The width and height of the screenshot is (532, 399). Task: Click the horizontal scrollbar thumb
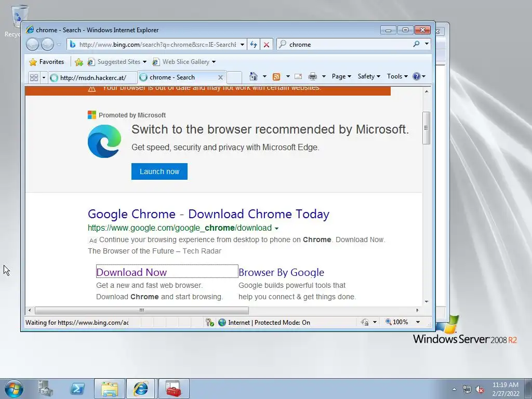pos(142,310)
